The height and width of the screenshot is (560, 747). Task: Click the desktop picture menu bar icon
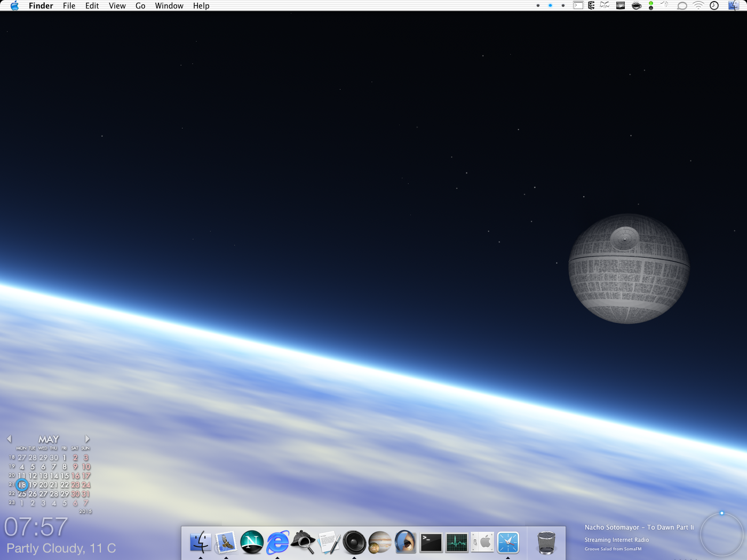click(621, 6)
